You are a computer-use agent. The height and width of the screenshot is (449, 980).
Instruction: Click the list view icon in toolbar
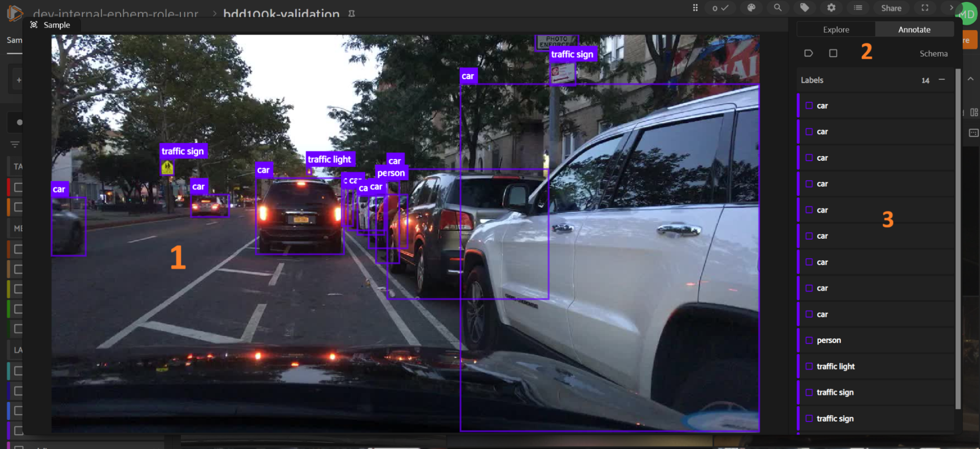(x=858, y=8)
